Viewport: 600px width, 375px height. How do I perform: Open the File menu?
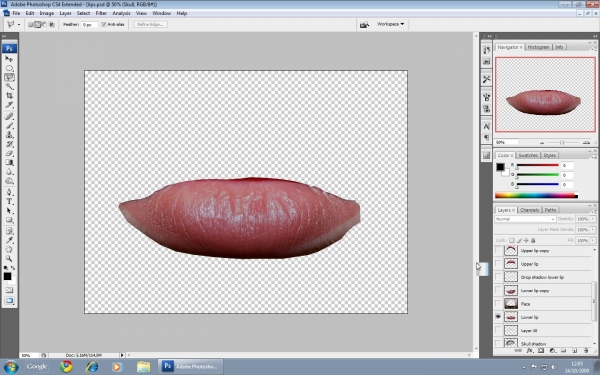16,13
